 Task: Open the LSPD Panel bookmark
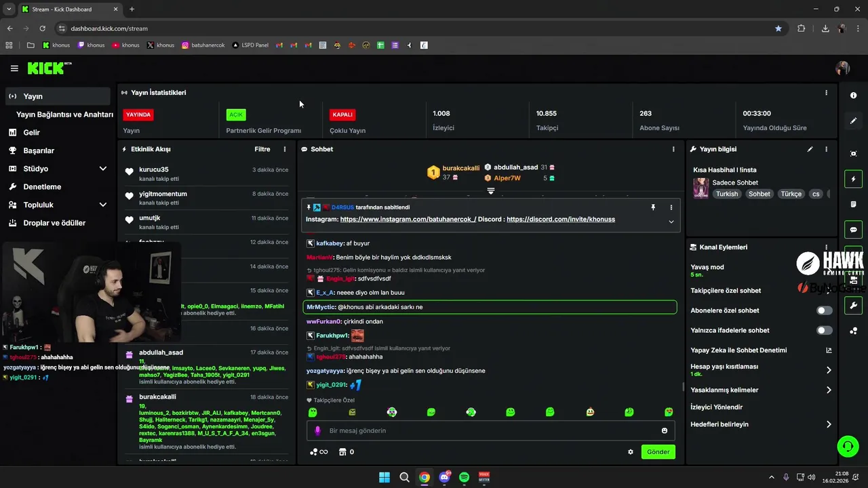[x=250, y=45]
